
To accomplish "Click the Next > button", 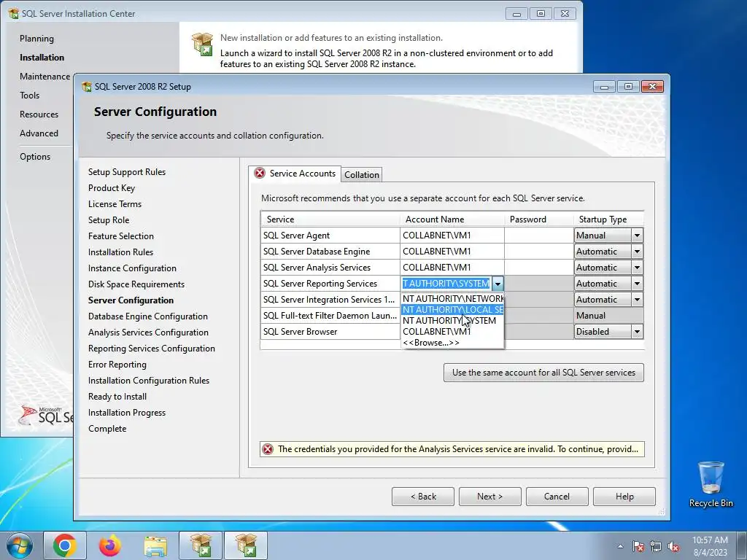I will (489, 496).
